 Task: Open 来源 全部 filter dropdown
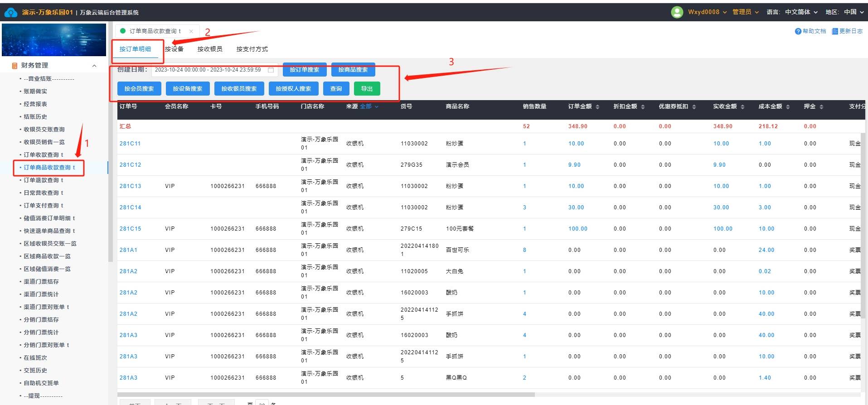(x=369, y=106)
